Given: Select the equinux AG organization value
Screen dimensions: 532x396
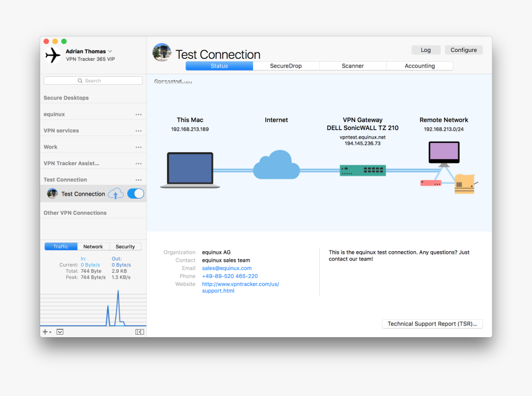Looking at the screenshot, I should tap(216, 252).
